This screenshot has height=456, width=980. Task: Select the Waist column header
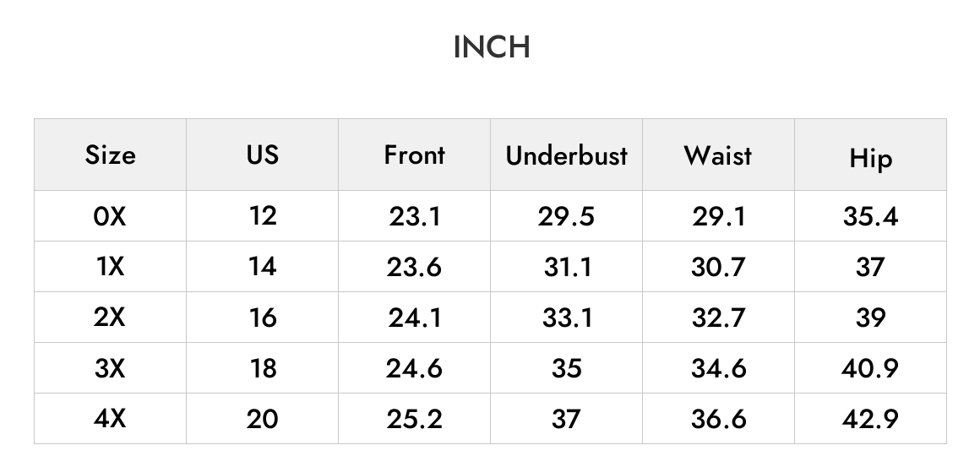[718, 155]
